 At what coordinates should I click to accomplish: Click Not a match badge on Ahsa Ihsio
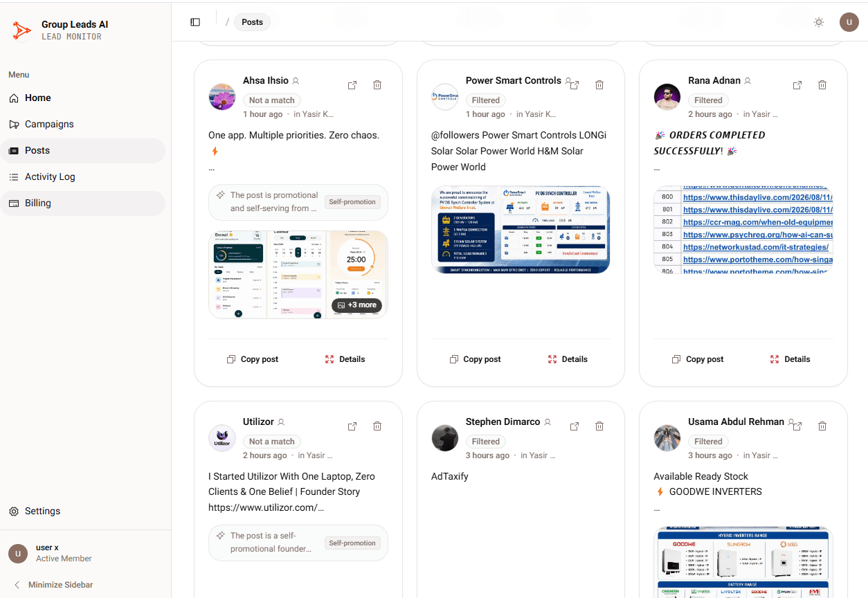pyautogui.click(x=272, y=100)
